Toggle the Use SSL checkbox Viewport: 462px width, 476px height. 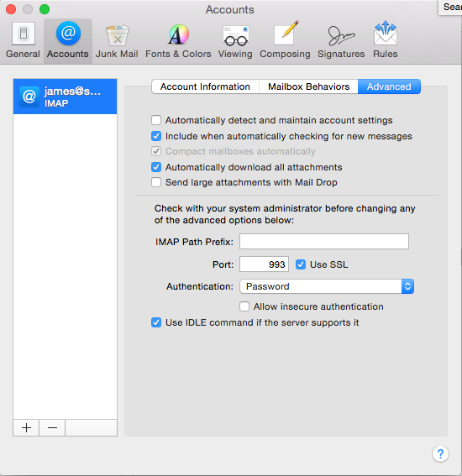click(x=301, y=264)
